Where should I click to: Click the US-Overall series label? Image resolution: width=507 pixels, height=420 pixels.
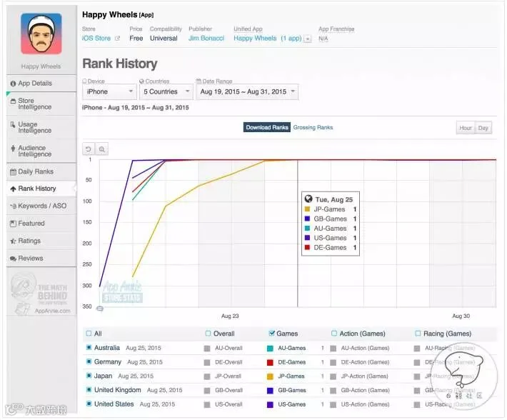pyautogui.click(x=229, y=404)
